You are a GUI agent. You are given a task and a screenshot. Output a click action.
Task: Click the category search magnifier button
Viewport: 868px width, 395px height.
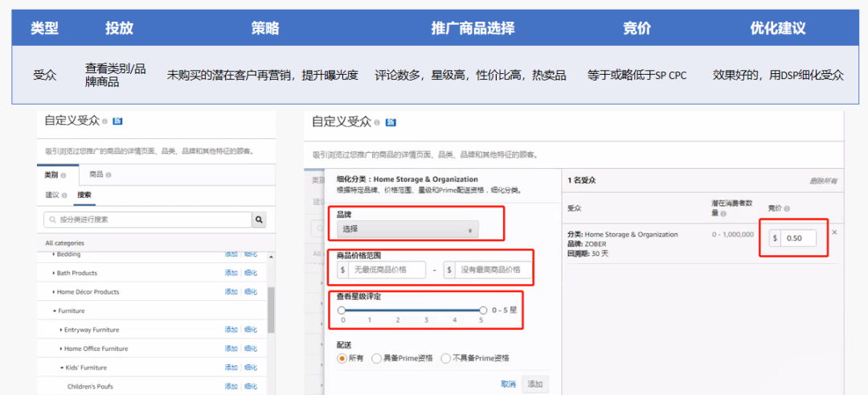259,219
